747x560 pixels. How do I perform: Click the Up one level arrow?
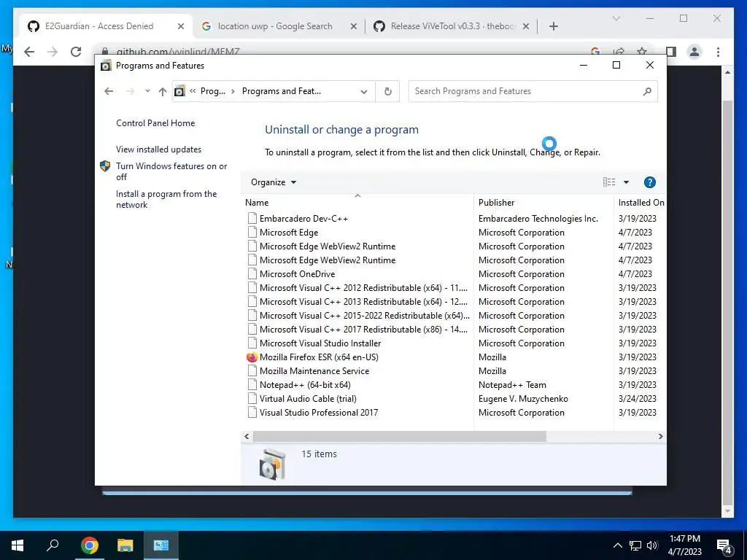(163, 91)
